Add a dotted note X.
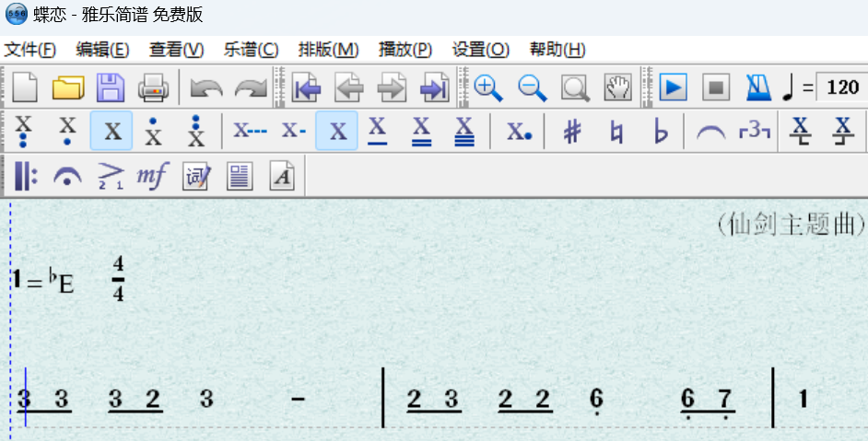This screenshot has height=441, width=868. tap(520, 131)
